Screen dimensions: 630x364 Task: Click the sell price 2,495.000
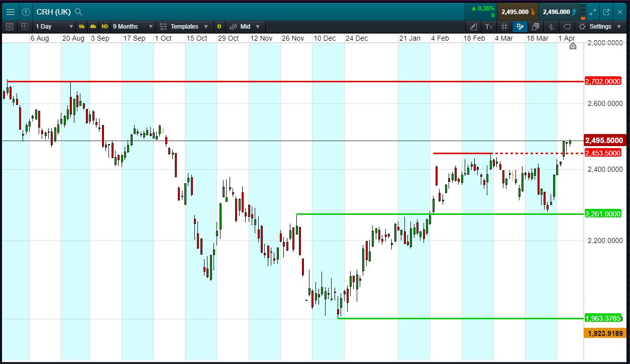click(x=518, y=12)
